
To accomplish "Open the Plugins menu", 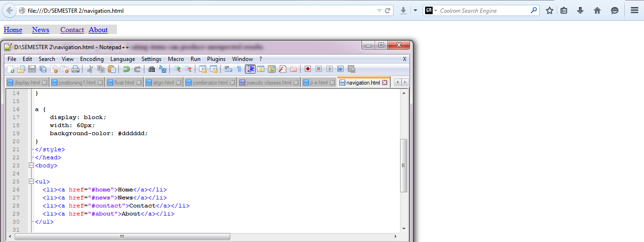I will point(217,59).
